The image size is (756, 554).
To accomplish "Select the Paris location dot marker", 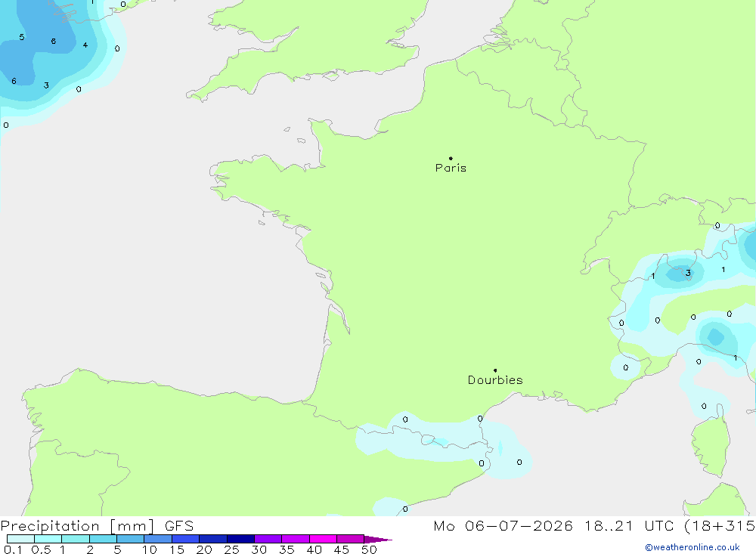I will 451,158.
